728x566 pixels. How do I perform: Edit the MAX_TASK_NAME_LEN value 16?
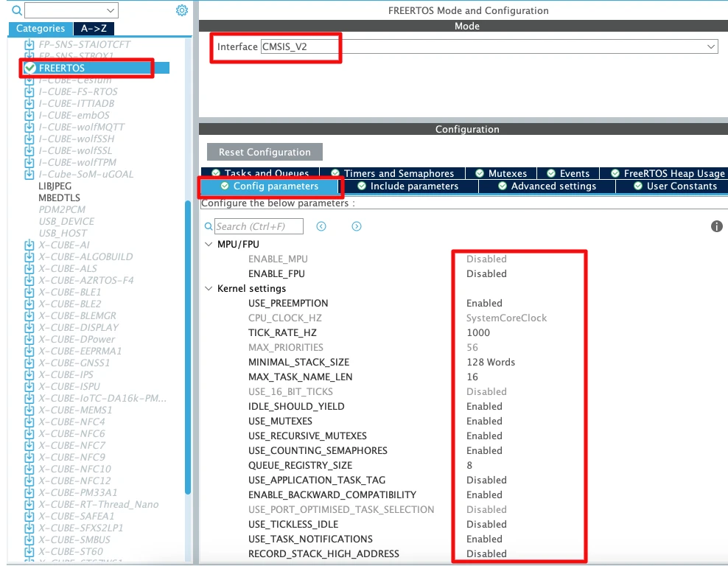[472, 377]
